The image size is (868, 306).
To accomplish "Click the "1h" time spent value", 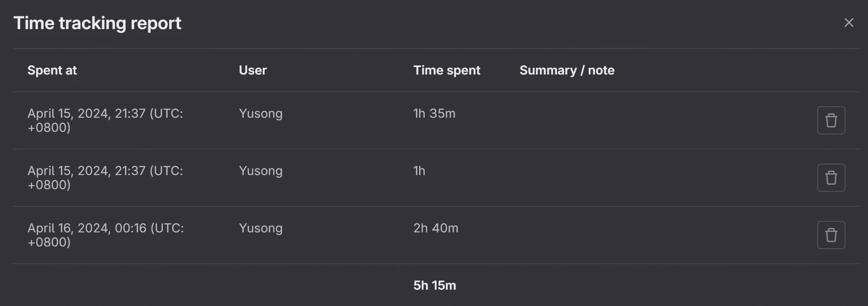I will [x=419, y=171].
